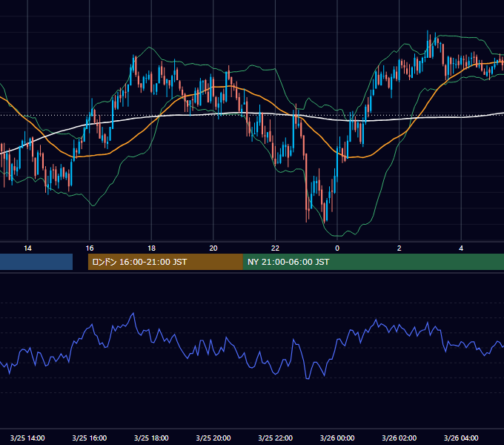Click the 3/25 18:00 time label
Screen dimensions: 504x445
coord(151,438)
